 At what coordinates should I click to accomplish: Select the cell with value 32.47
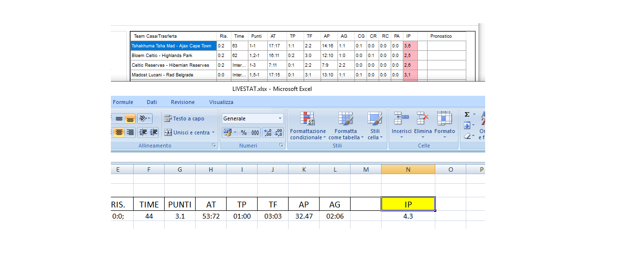[x=304, y=216]
